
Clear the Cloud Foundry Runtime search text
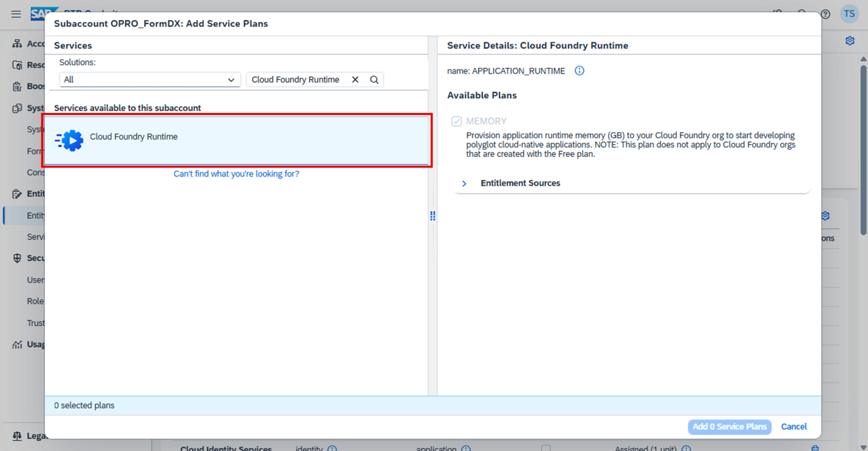coord(355,80)
